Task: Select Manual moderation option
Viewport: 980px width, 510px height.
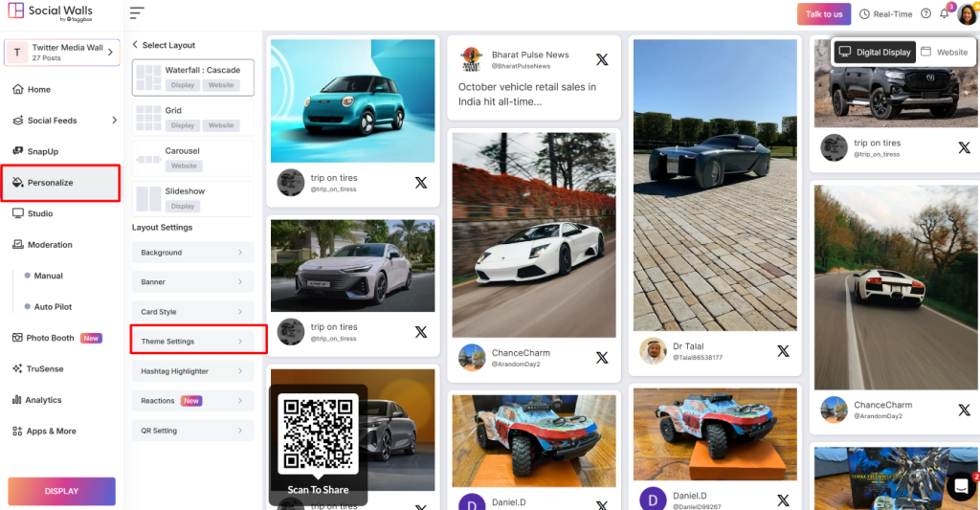Action: 48,276
